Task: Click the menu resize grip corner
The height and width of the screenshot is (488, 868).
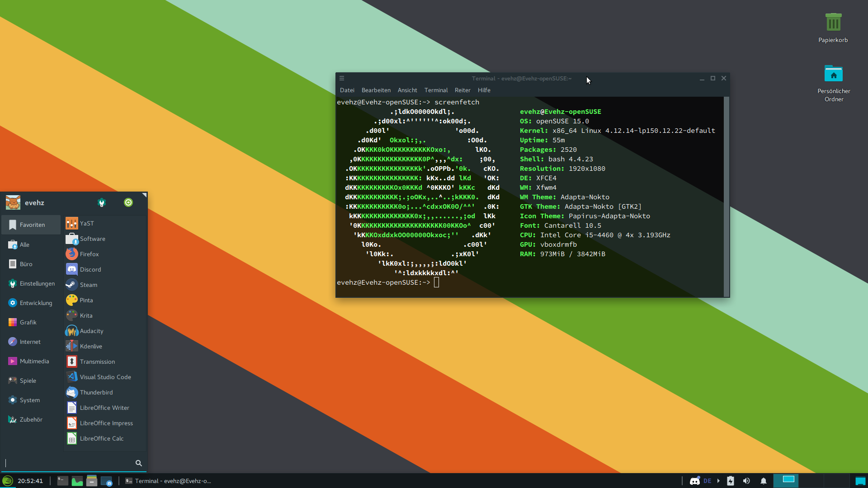Action: (x=144, y=195)
